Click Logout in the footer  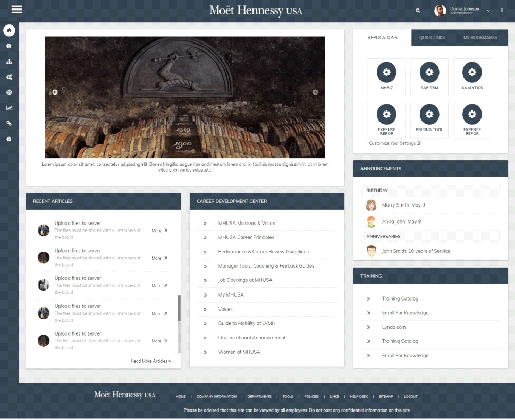(410, 397)
